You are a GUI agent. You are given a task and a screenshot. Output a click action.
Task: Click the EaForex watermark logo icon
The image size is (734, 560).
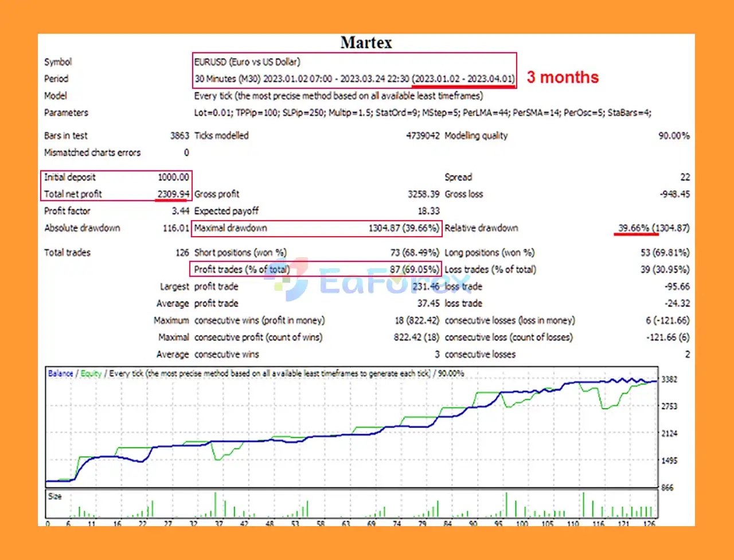(x=286, y=279)
